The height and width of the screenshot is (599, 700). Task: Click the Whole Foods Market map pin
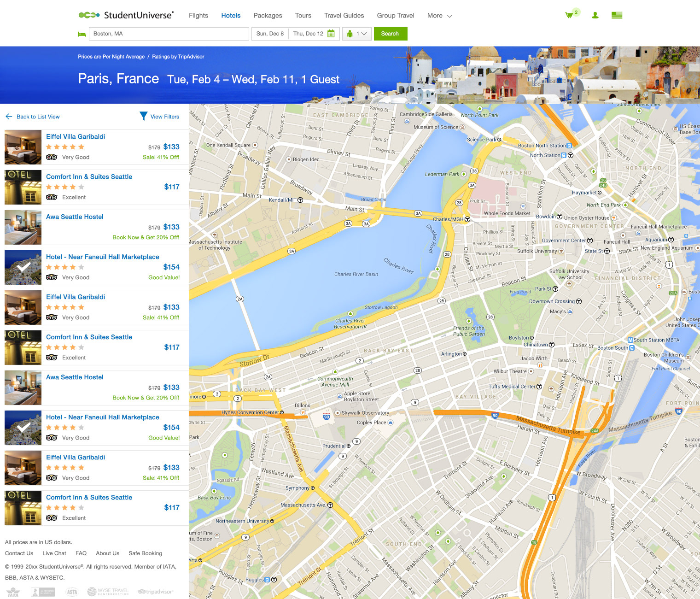pos(523,206)
